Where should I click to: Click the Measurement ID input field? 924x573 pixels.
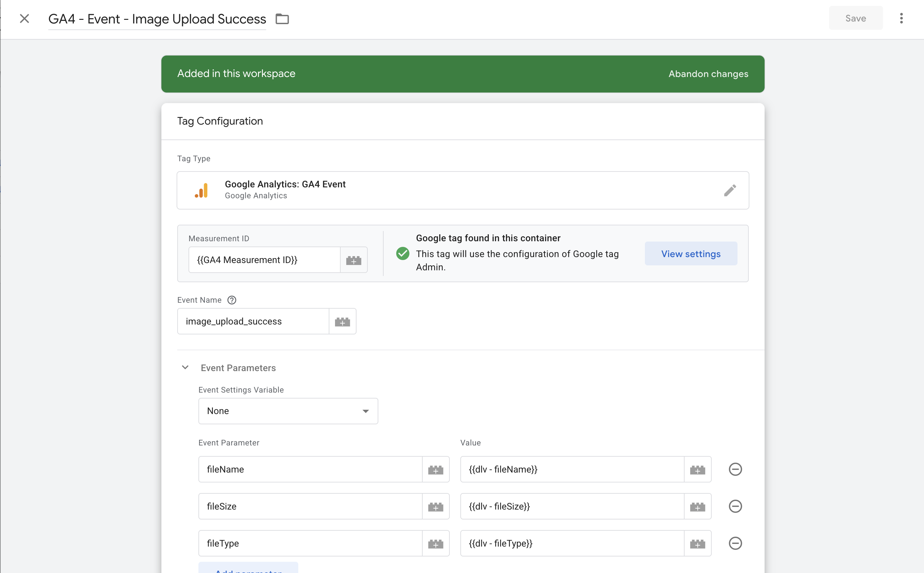tap(264, 260)
